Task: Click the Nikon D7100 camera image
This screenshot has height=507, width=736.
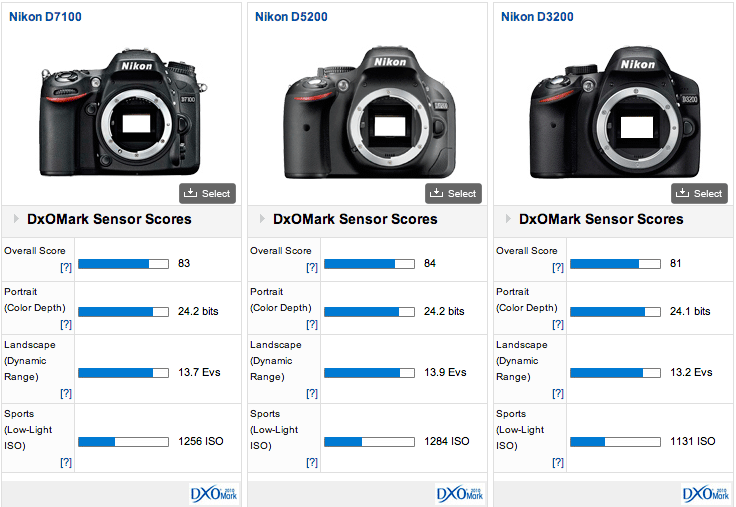Action: [x=123, y=111]
